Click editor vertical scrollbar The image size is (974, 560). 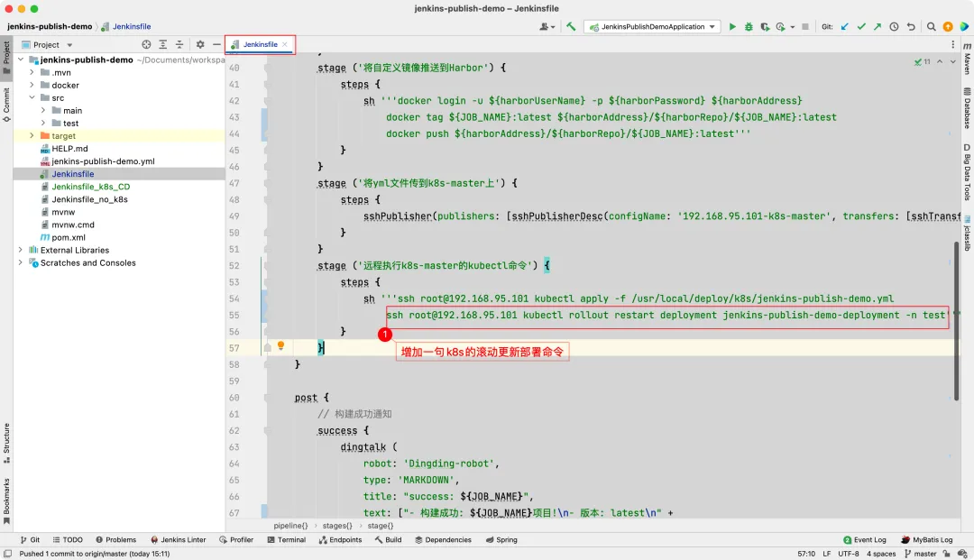click(956, 321)
